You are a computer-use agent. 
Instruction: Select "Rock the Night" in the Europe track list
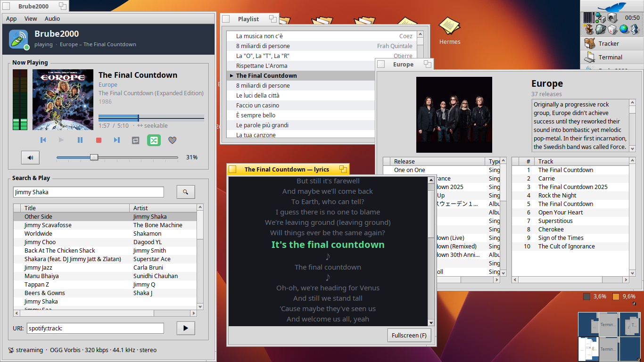click(x=570, y=196)
